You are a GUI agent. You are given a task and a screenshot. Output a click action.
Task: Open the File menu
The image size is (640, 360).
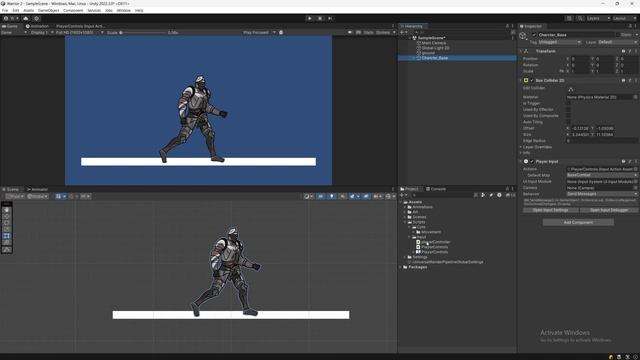coord(5,10)
